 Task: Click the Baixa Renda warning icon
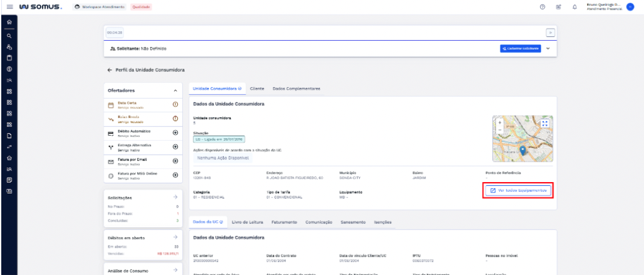pyautogui.click(x=175, y=118)
